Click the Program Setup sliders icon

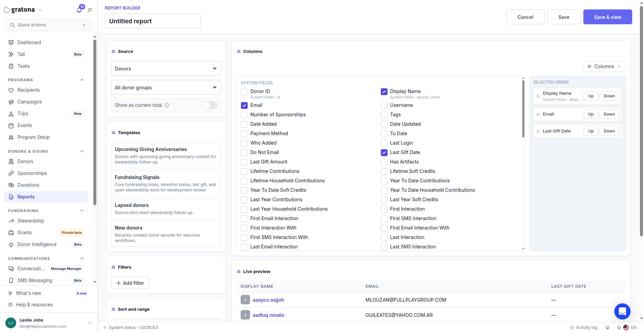(x=11, y=137)
